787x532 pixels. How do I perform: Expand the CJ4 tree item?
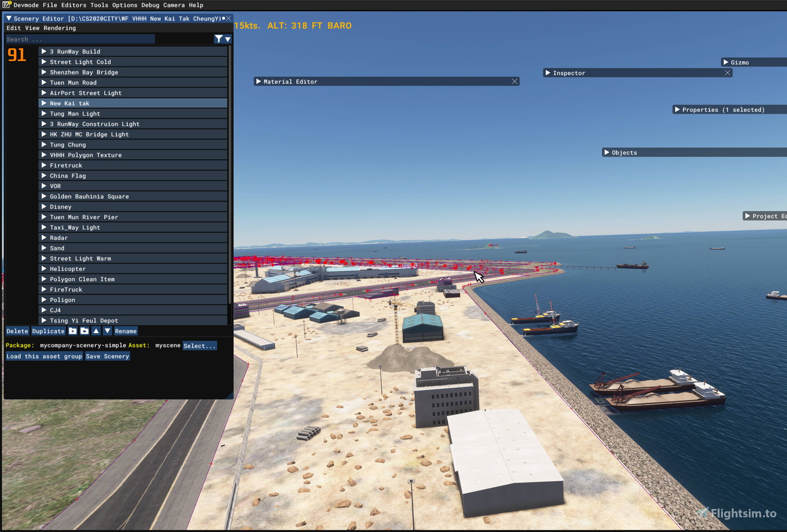pyautogui.click(x=44, y=310)
